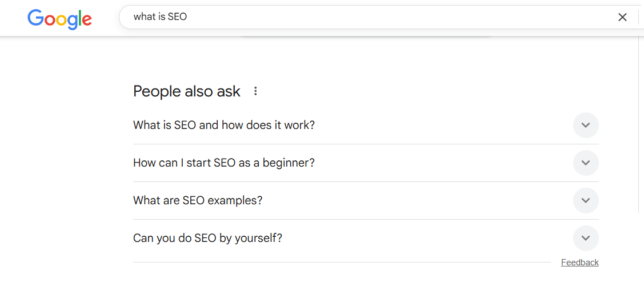
Task: Clear the search query with the X
Action: click(x=623, y=17)
